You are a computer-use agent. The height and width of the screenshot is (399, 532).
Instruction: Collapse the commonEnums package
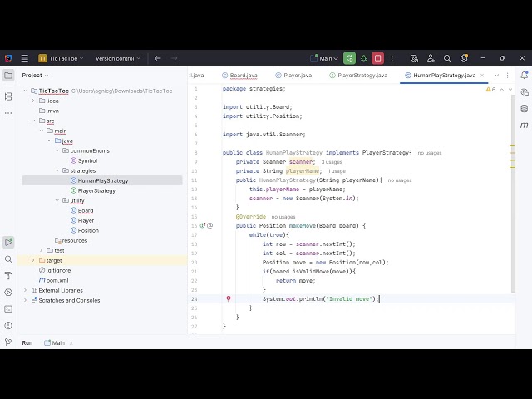tap(57, 150)
